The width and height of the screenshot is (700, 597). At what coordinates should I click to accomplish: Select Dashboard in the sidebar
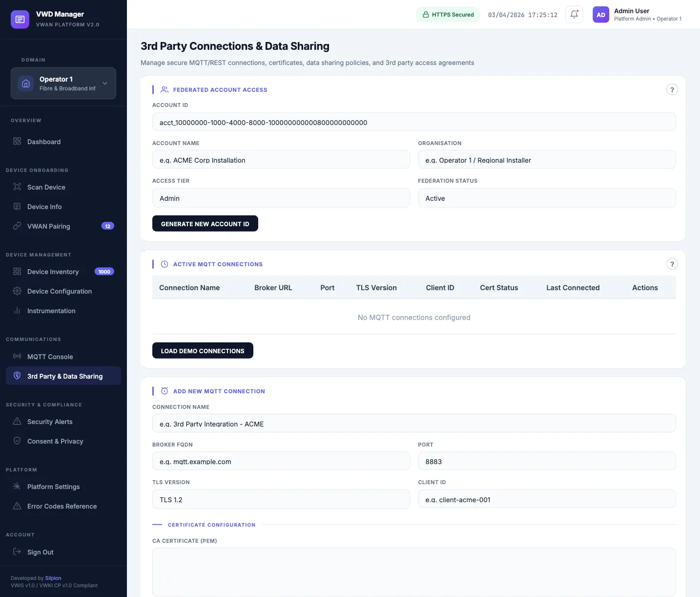(x=44, y=141)
